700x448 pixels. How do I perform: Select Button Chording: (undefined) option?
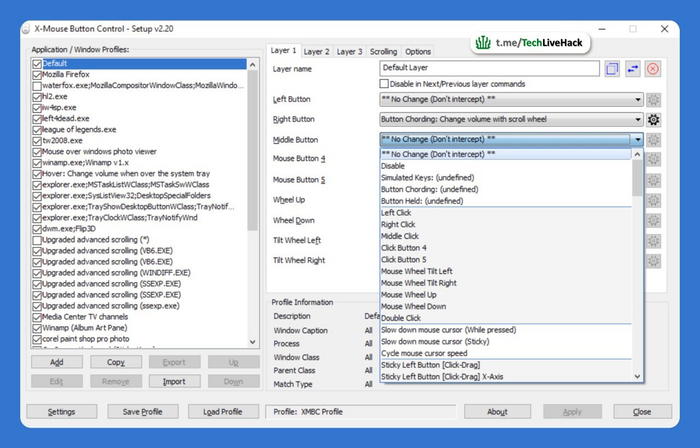click(506, 189)
